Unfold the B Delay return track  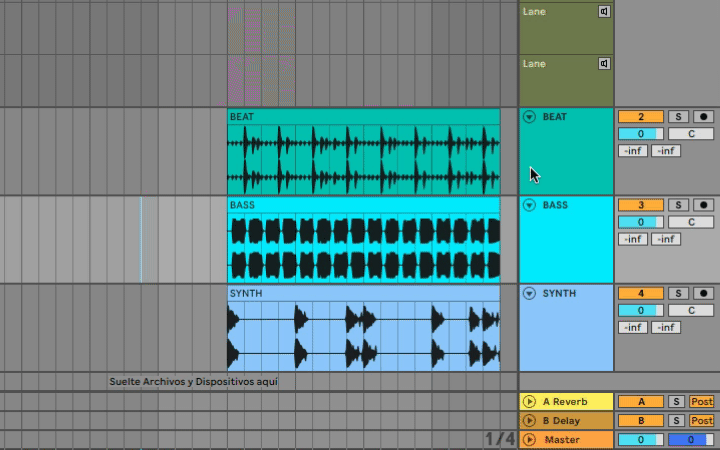530,421
